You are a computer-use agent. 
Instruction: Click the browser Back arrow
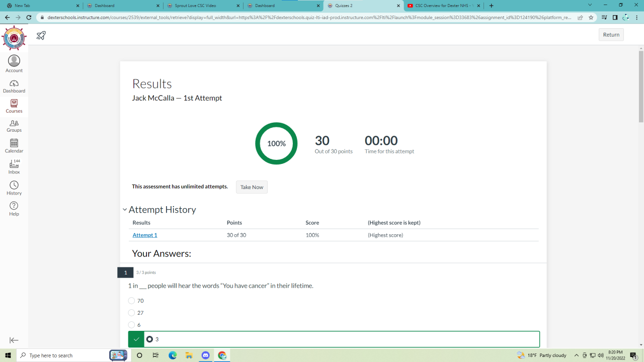tap(7, 17)
